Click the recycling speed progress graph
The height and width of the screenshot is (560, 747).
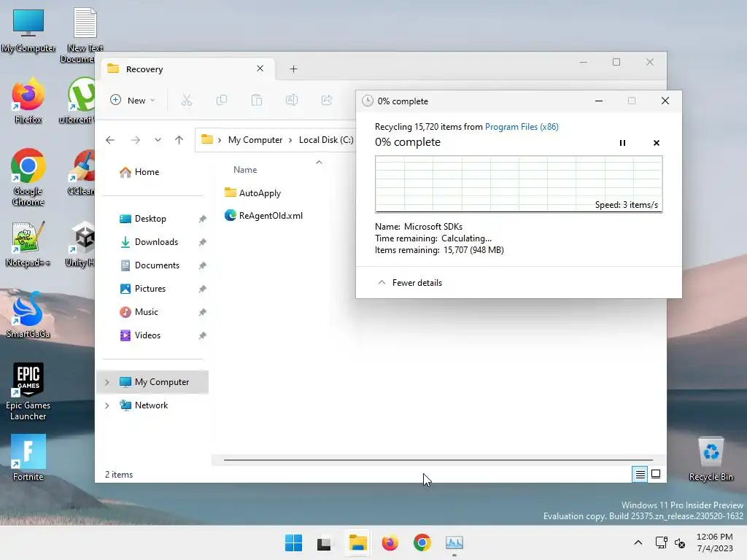click(x=519, y=184)
